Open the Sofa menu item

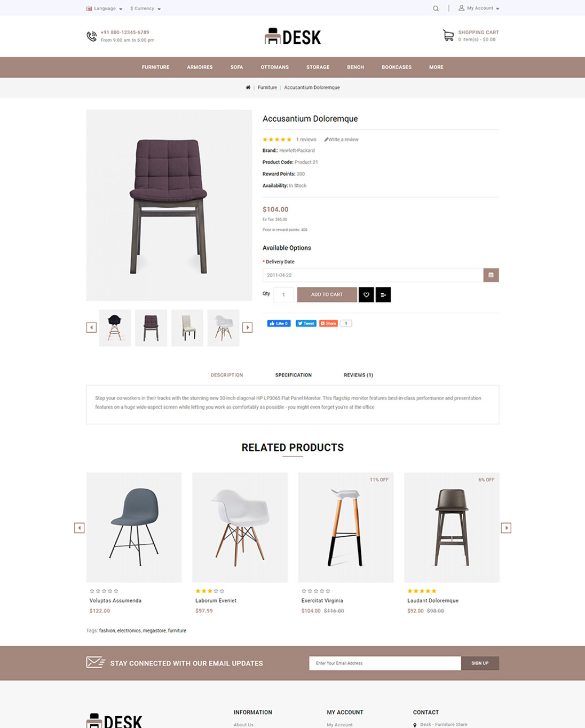tap(236, 67)
